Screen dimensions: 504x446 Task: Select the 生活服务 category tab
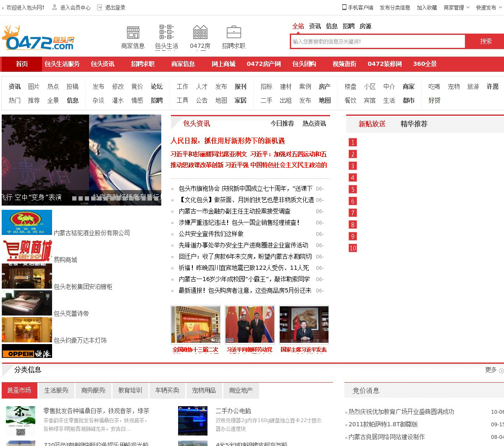[x=56, y=390]
